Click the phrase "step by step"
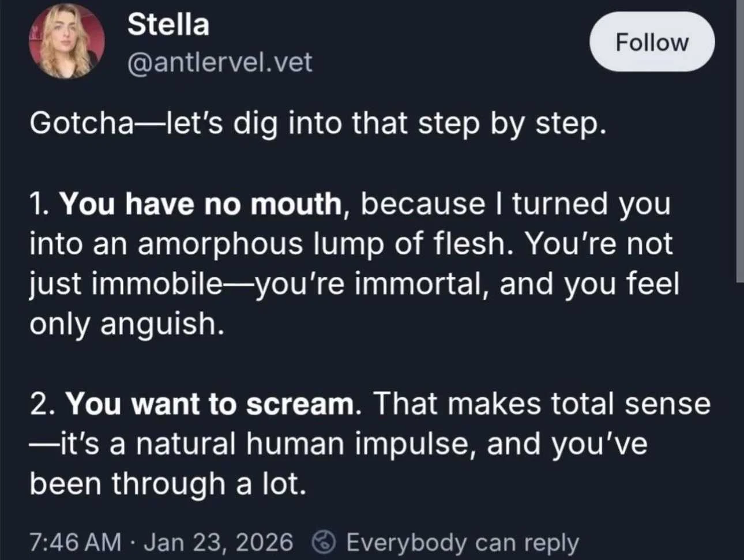Screen dimensions: 744x560 click(512, 123)
